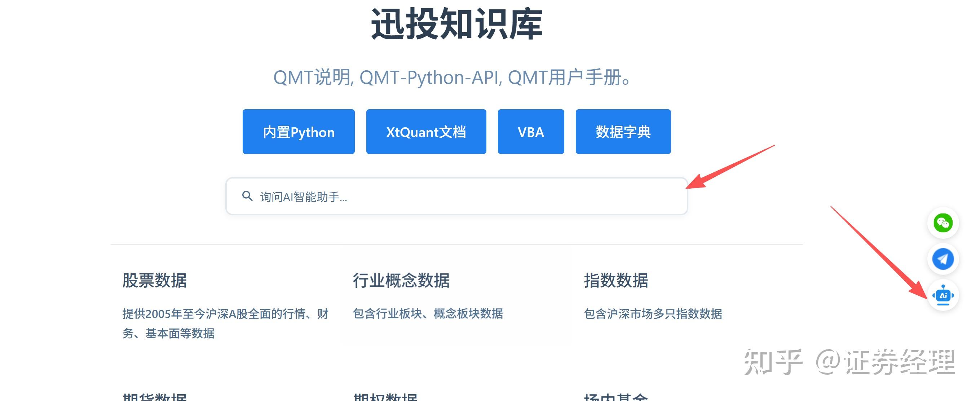Select the 行业概念数据 heading
The height and width of the screenshot is (401, 980).
[401, 281]
